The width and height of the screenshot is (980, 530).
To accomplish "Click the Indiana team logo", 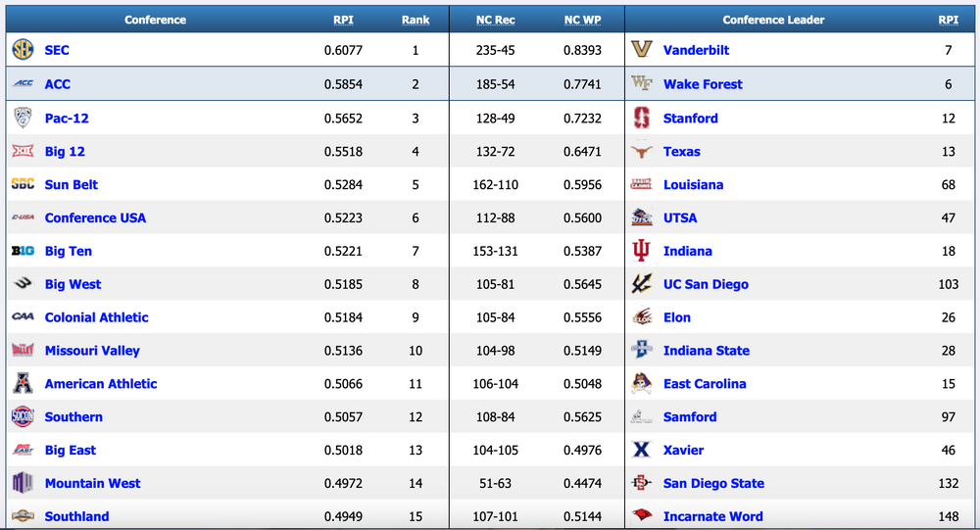I will (642, 252).
